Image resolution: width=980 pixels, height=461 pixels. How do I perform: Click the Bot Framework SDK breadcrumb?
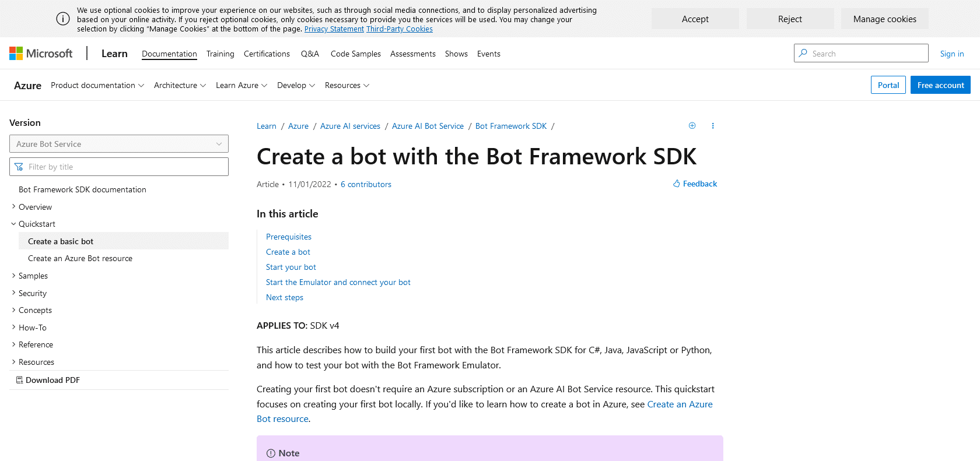tap(511, 126)
